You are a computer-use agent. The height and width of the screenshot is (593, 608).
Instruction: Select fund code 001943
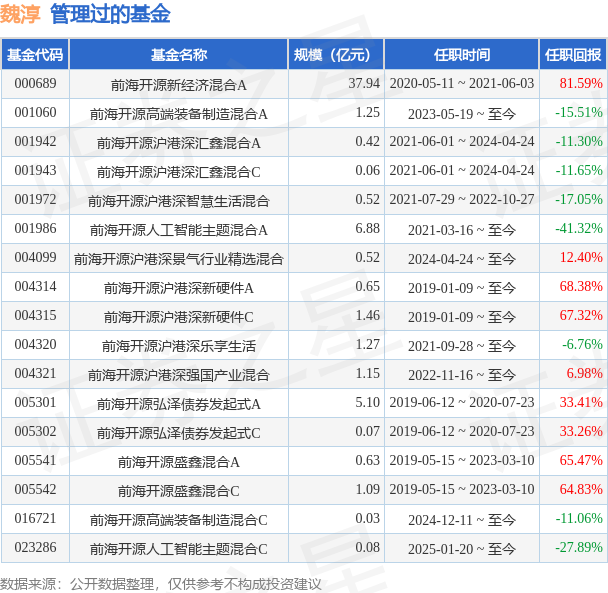coord(35,171)
